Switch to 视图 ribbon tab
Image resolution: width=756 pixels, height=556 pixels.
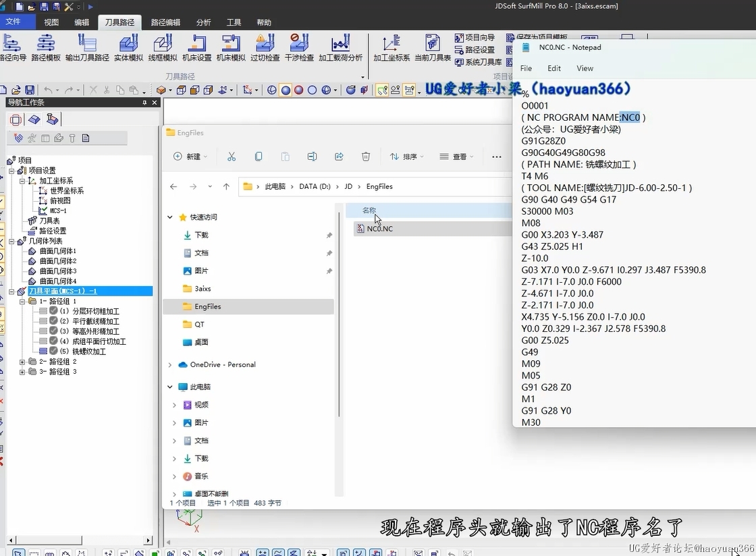click(x=51, y=22)
